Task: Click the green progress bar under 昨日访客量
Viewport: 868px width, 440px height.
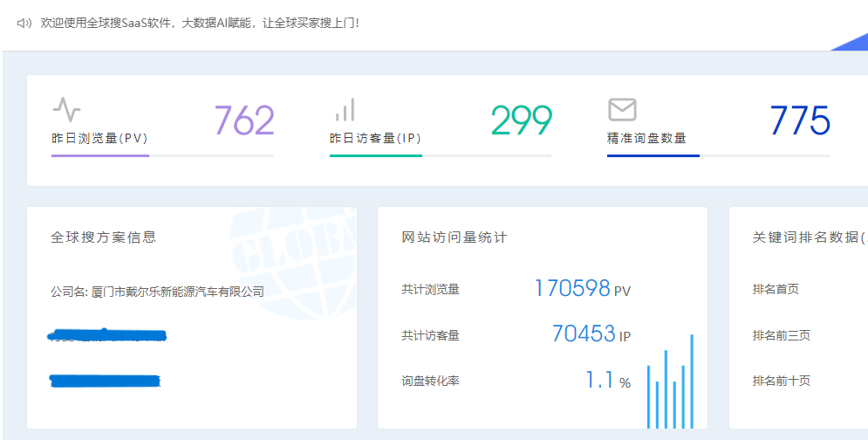Action: point(376,155)
